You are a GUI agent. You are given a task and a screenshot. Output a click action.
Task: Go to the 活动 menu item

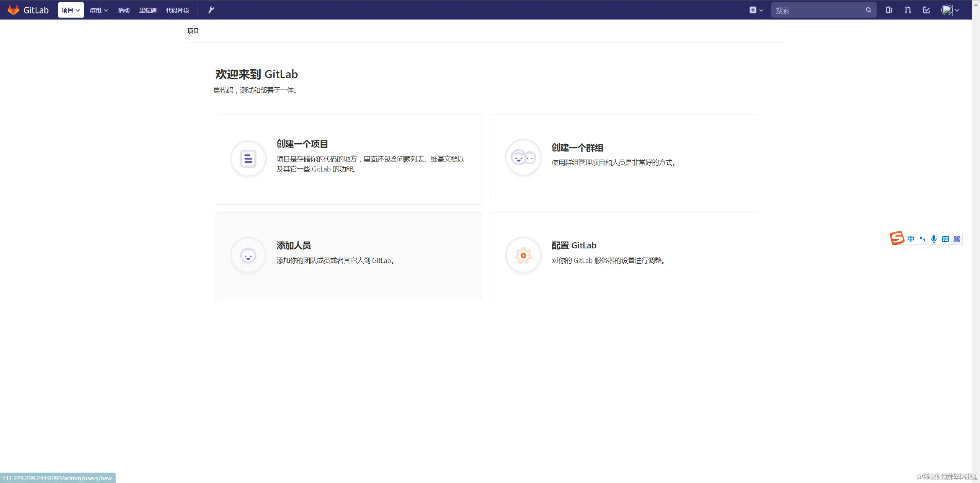tap(124, 10)
